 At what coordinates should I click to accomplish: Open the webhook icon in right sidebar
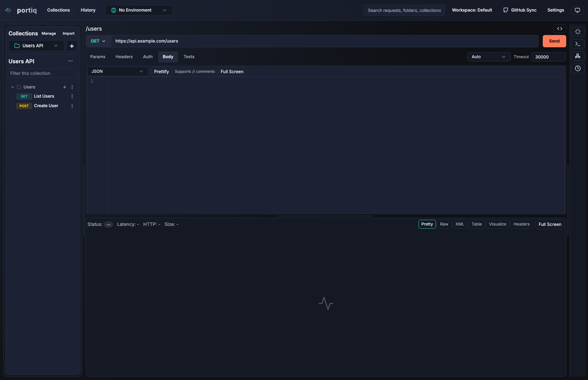577,56
